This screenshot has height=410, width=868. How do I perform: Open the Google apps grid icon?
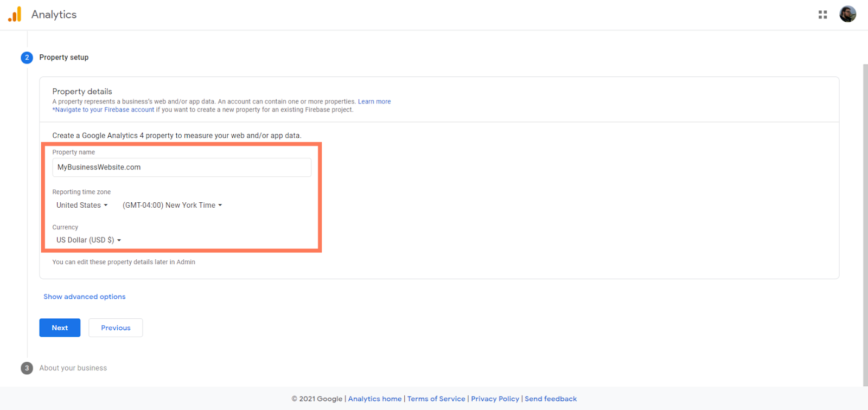point(822,15)
